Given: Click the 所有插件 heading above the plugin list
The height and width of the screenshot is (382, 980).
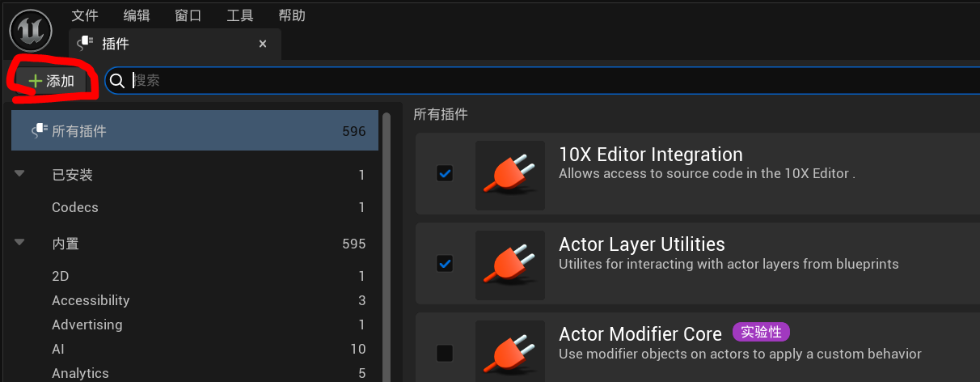Looking at the screenshot, I should 441,114.
